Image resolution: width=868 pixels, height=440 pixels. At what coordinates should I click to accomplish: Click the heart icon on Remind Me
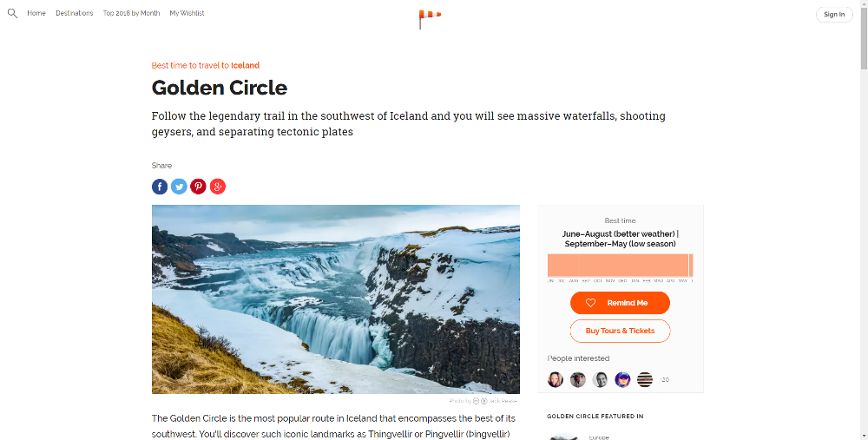pos(590,303)
